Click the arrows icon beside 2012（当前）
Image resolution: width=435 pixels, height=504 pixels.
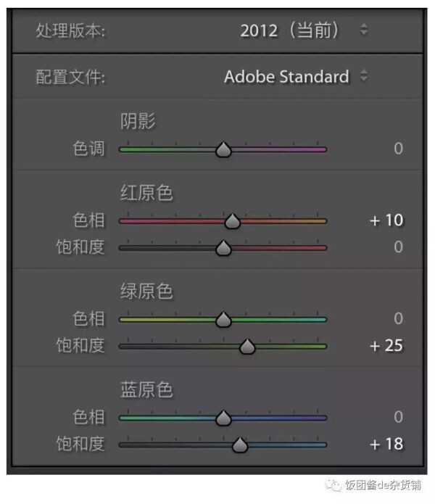364,29
